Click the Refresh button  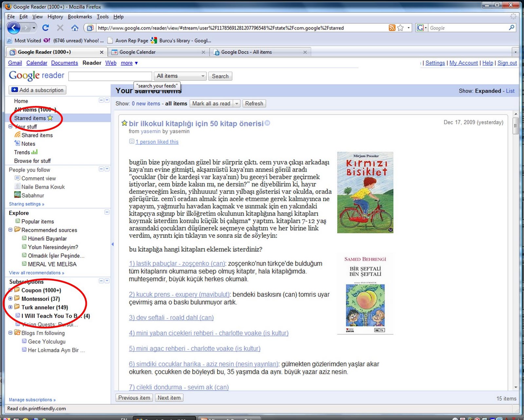tap(254, 104)
